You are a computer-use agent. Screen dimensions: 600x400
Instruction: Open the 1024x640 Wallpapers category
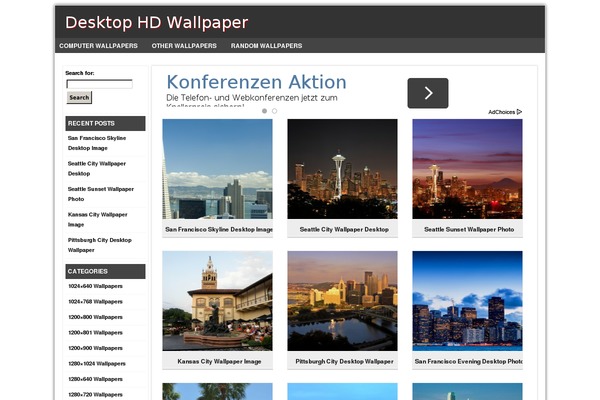click(95, 286)
